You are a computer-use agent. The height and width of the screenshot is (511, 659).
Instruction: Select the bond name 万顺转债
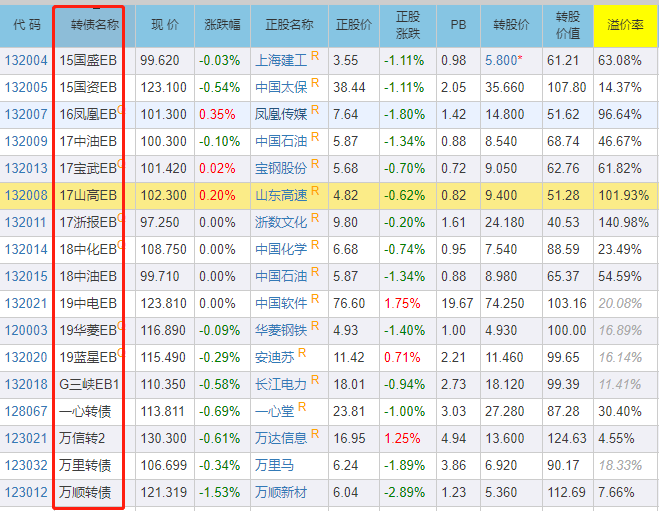[x=85, y=492]
